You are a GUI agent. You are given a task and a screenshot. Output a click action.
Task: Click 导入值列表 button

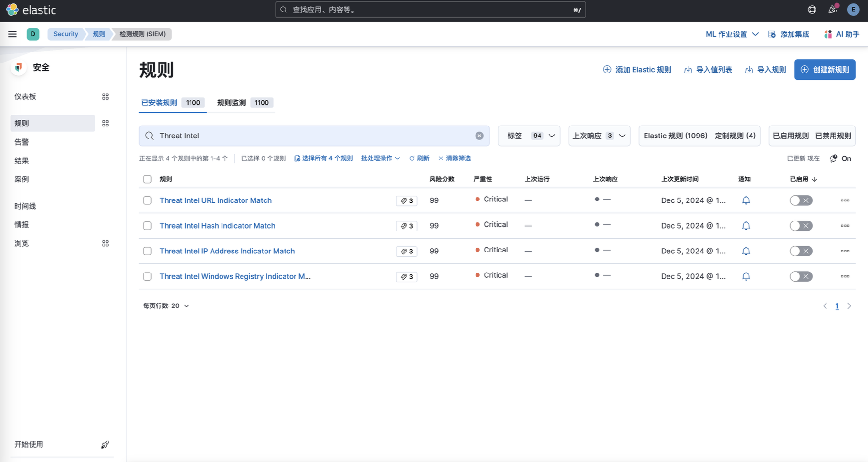[708, 70]
